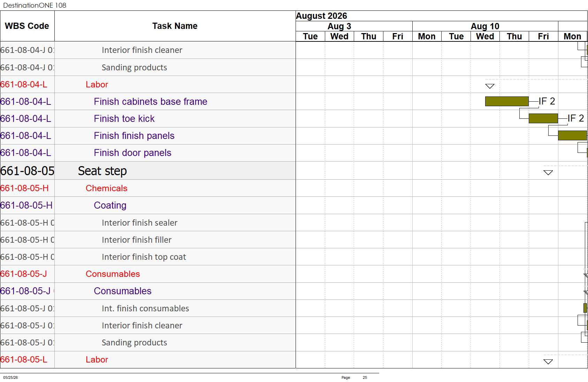This screenshot has height=382, width=588.
Task: Select the Finish cabinets base frame task
Action: (151, 101)
